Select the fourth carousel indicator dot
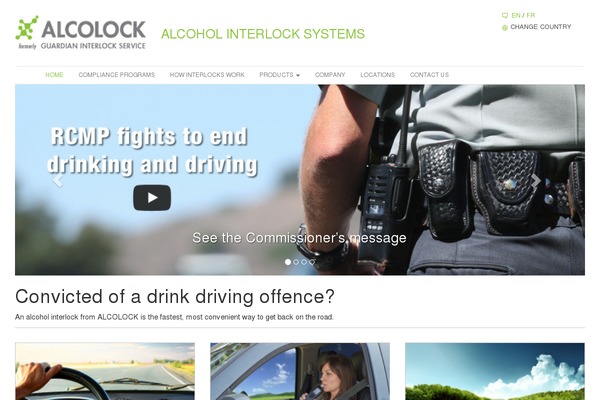Image resolution: width=600 pixels, height=400 pixels. 312,262
